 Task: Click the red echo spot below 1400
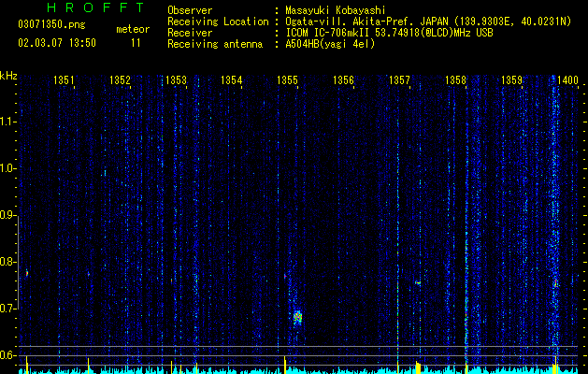(x=556, y=283)
